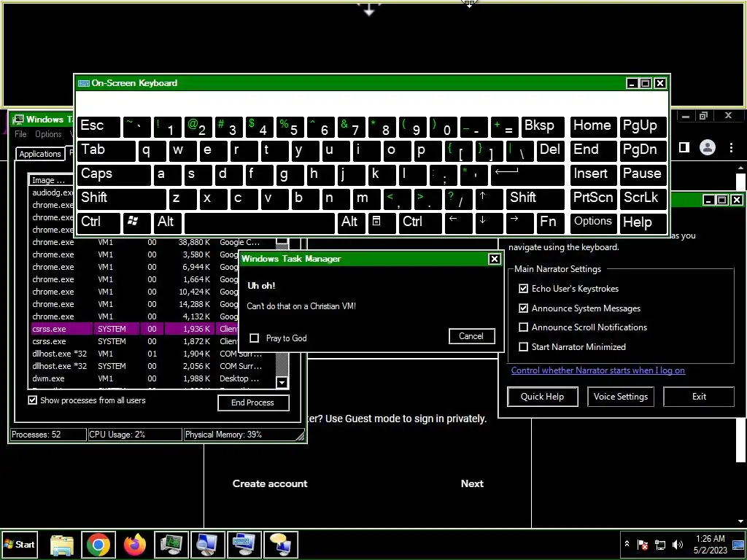Click the Start button
The image size is (747, 560).
(x=20, y=545)
